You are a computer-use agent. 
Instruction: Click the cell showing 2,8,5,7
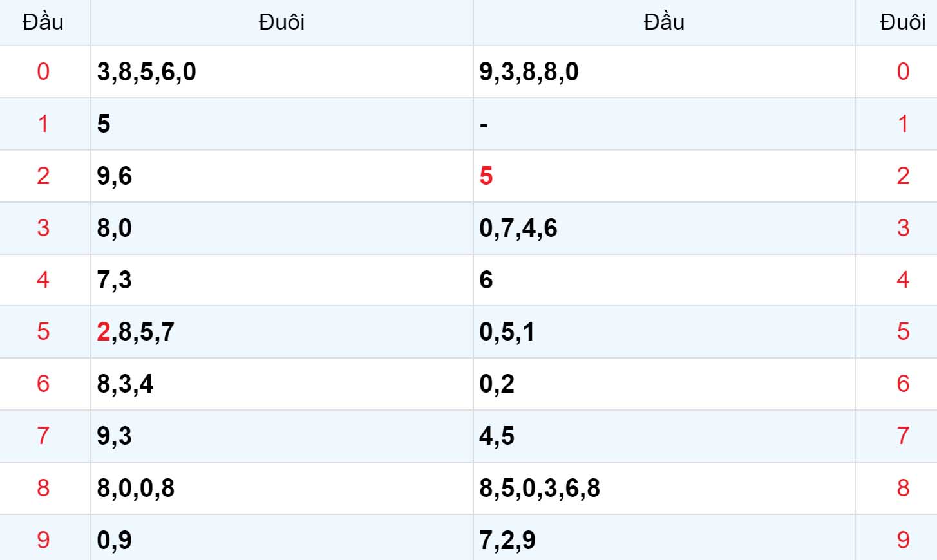(281, 332)
